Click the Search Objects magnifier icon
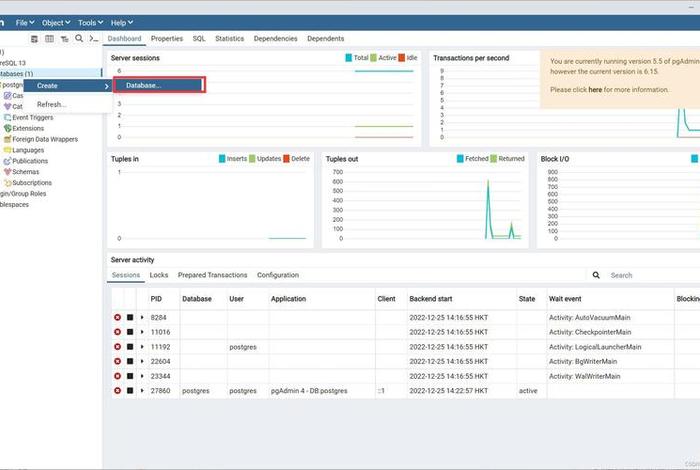This screenshot has width=700, height=470. point(79,39)
